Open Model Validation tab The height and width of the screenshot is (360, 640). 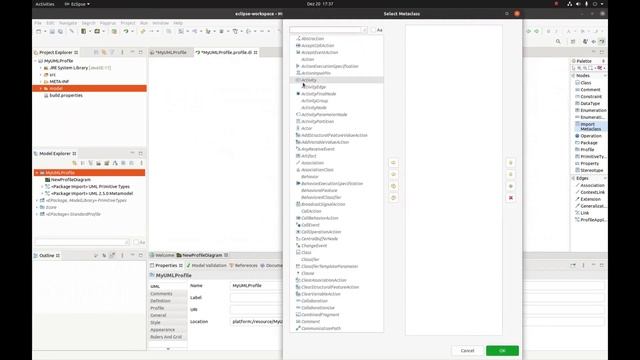click(x=207, y=265)
